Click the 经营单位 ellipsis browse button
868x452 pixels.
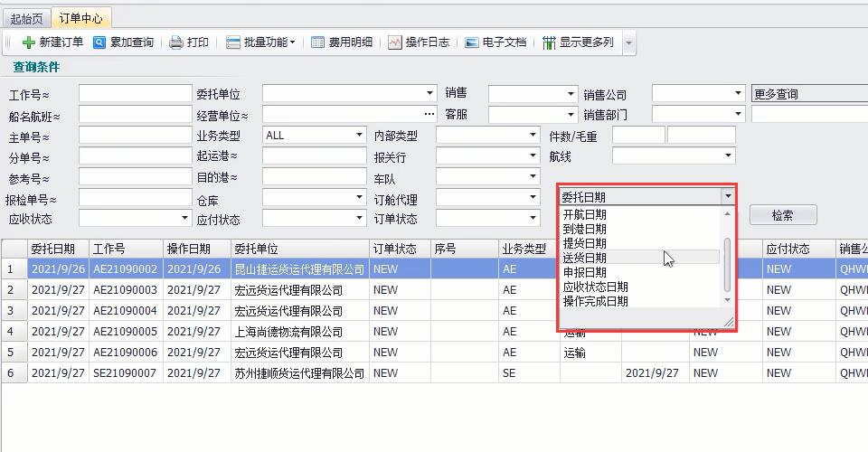coord(429,114)
